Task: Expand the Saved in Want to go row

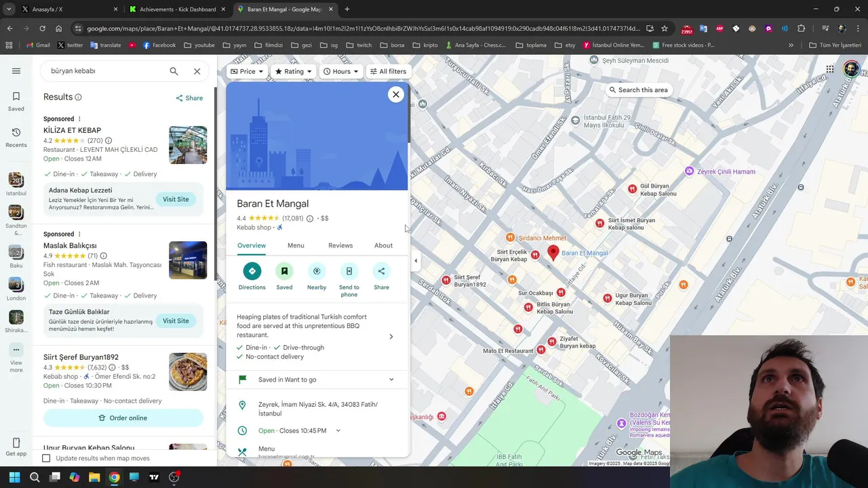Action: pyautogui.click(x=391, y=380)
